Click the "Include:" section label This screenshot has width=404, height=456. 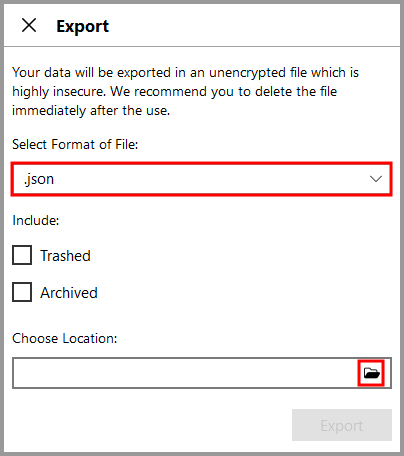tap(36, 220)
